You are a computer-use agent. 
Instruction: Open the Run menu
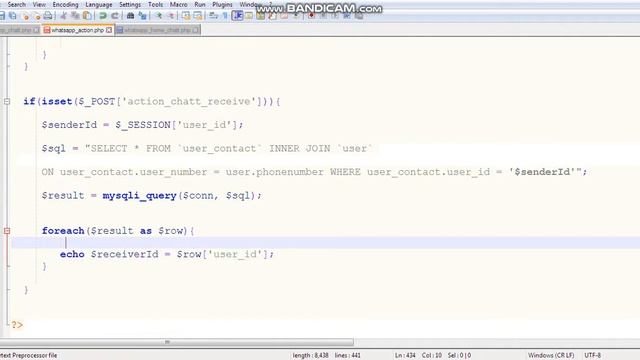(200, 4)
